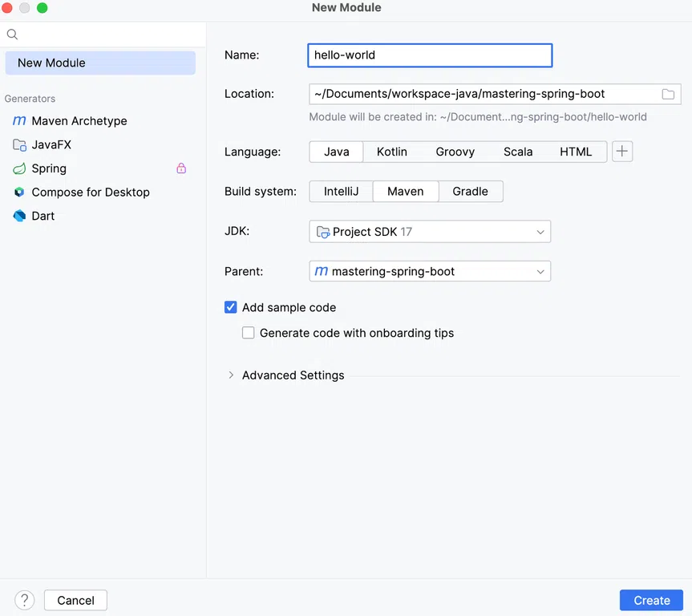Select Spring generator
The image size is (692, 616).
click(49, 168)
